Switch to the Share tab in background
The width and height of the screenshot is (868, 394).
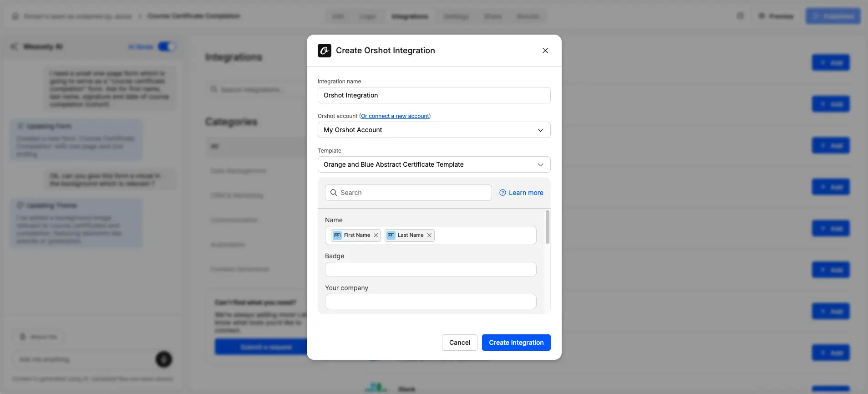(493, 16)
